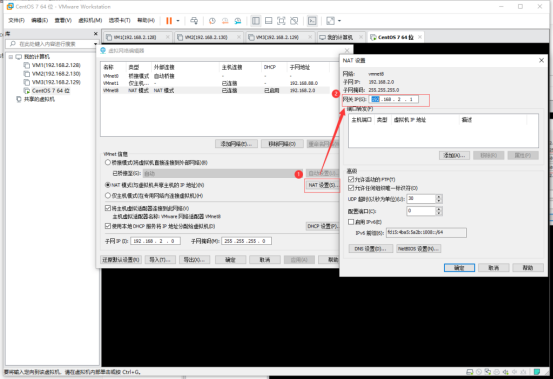The height and width of the screenshot is (379, 553).
Task: Open the 文件(F) menu
Action: (16, 20)
